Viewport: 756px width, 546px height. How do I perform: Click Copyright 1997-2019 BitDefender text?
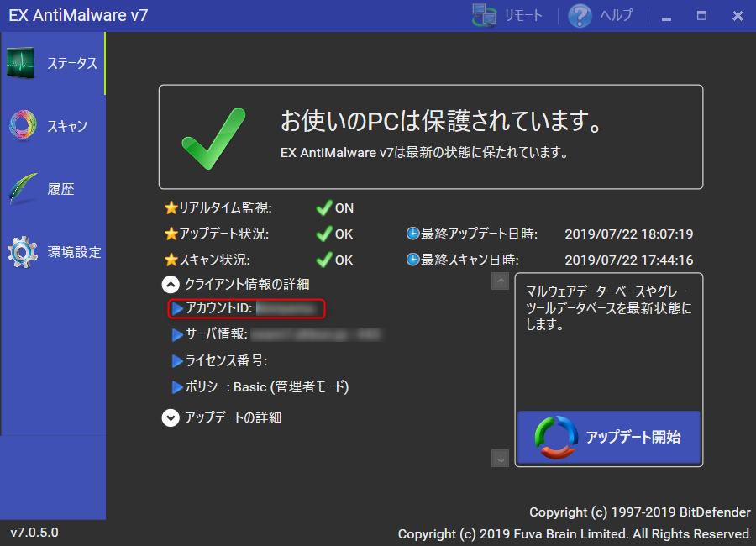(x=640, y=512)
